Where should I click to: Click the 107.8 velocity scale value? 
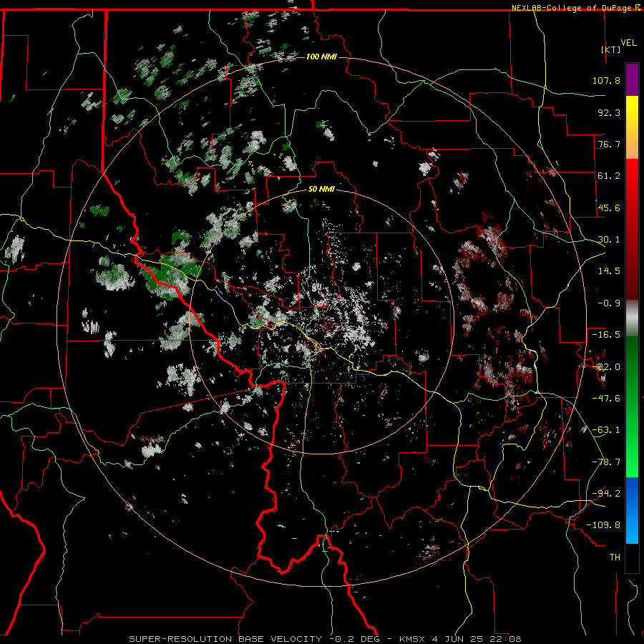pyautogui.click(x=606, y=80)
